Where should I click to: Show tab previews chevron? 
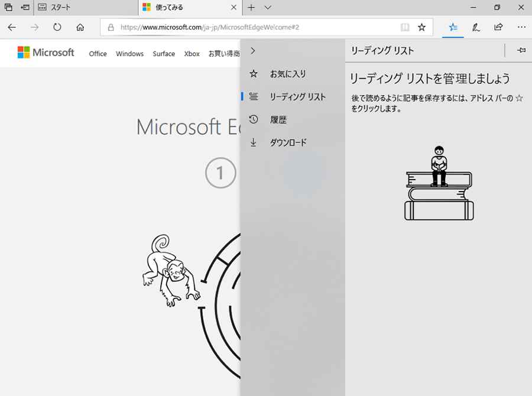click(x=268, y=8)
